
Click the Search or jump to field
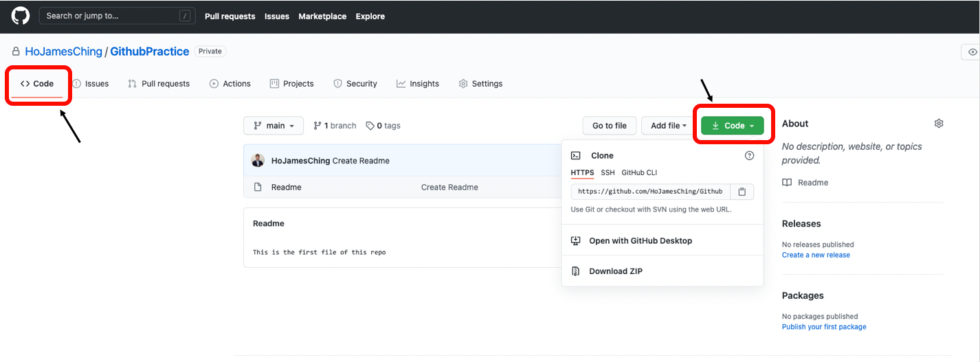[x=117, y=16]
